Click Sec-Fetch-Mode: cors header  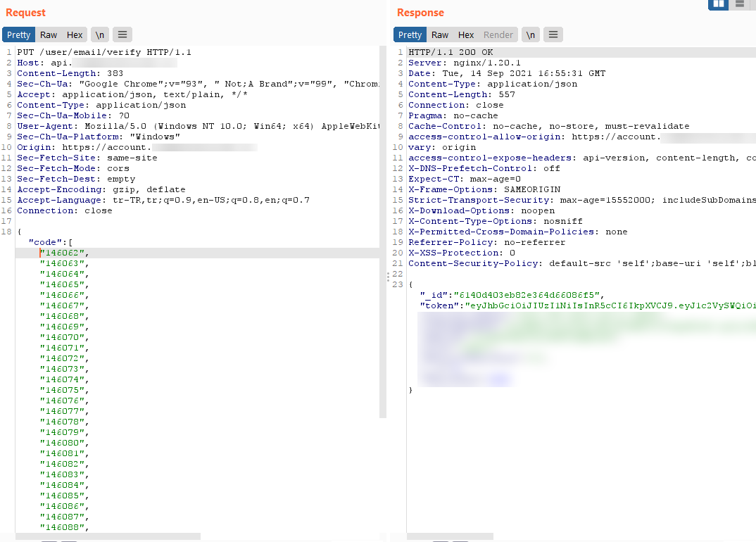(73, 169)
